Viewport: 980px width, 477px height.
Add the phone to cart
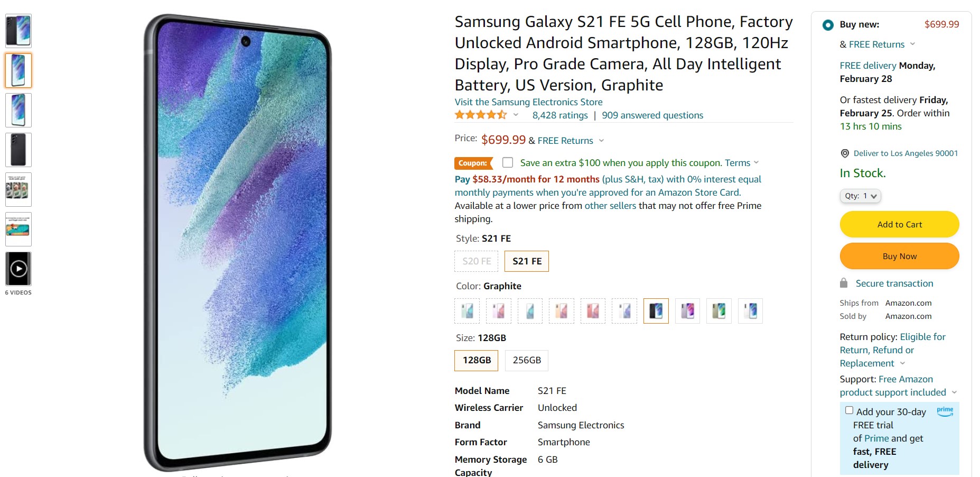click(899, 224)
